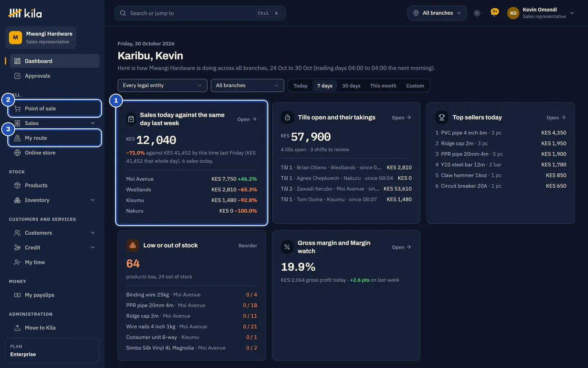588x368 pixels.
Task: Open the Every legal entity dropdown
Action: pos(163,85)
